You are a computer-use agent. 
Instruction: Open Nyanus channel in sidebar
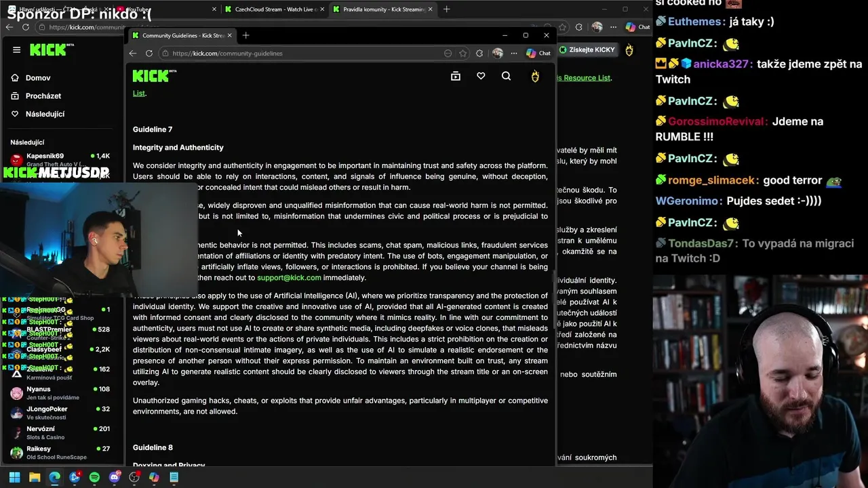click(x=60, y=393)
